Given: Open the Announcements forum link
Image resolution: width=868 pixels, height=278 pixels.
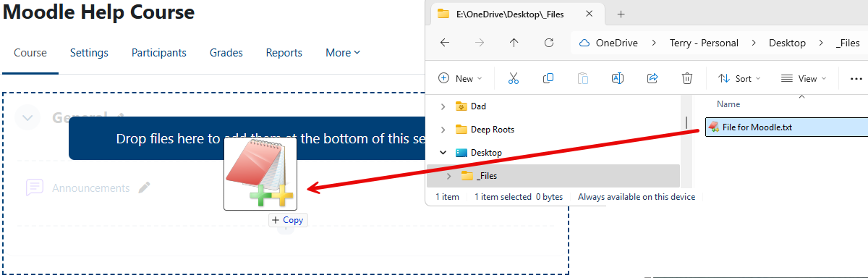Looking at the screenshot, I should (x=90, y=188).
